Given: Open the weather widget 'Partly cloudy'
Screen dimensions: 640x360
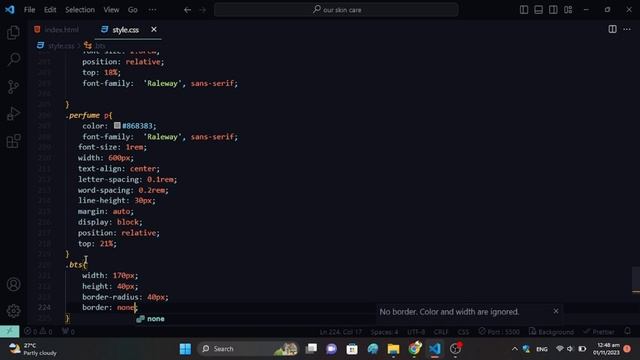Looking at the screenshot, I should (x=33, y=349).
